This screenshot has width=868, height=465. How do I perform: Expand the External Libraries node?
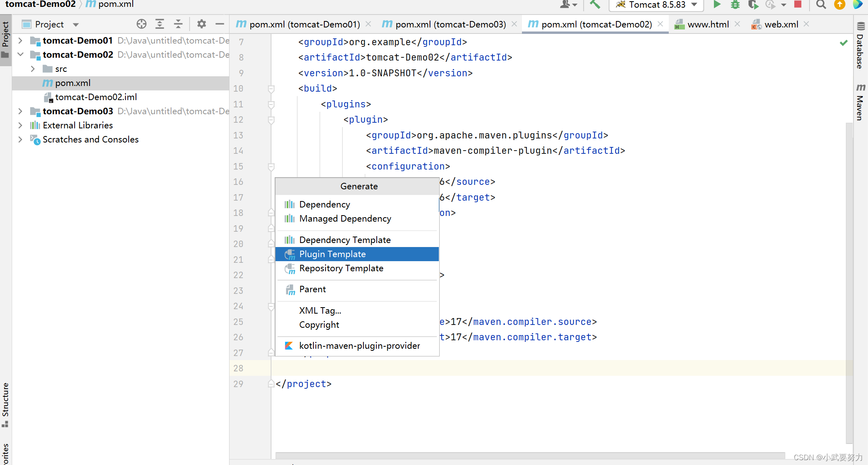20,126
